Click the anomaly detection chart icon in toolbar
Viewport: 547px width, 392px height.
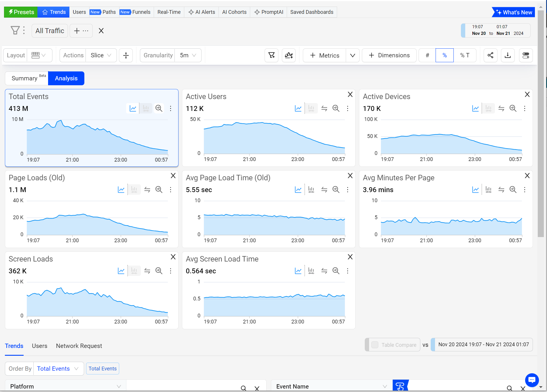[x=289, y=55]
